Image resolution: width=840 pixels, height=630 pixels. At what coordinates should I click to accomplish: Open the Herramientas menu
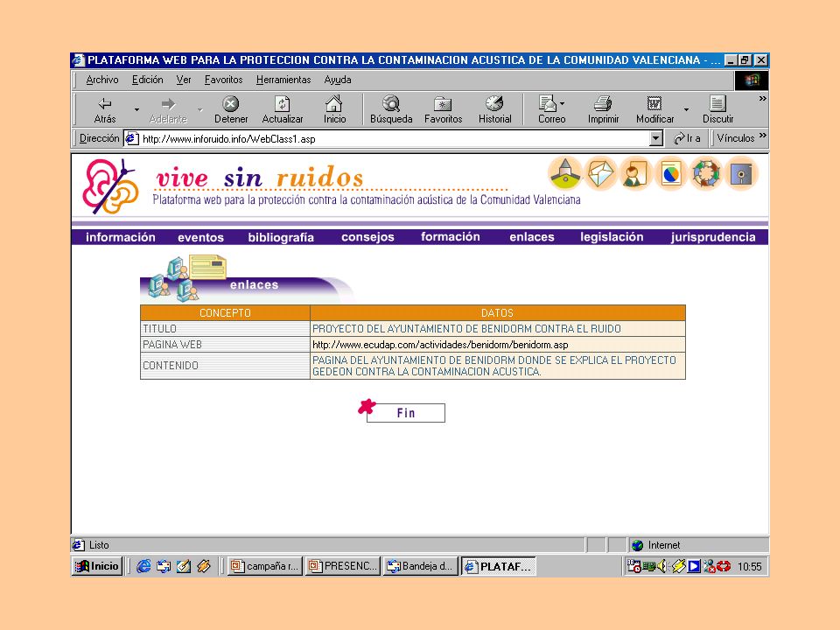pyautogui.click(x=283, y=80)
